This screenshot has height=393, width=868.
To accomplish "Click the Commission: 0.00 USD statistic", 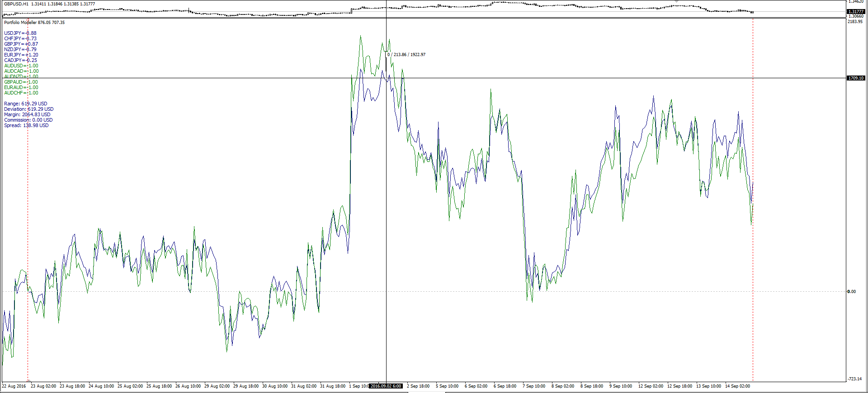I will (x=28, y=120).
